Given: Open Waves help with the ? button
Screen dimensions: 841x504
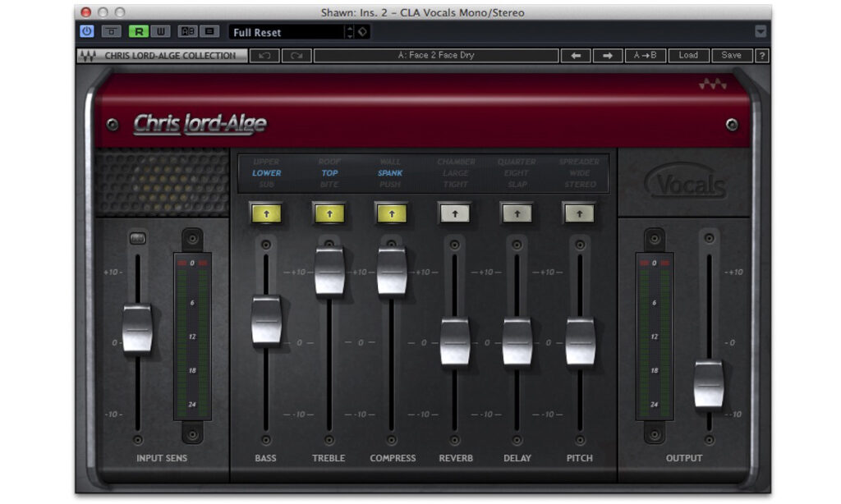Looking at the screenshot, I should [761, 55].
